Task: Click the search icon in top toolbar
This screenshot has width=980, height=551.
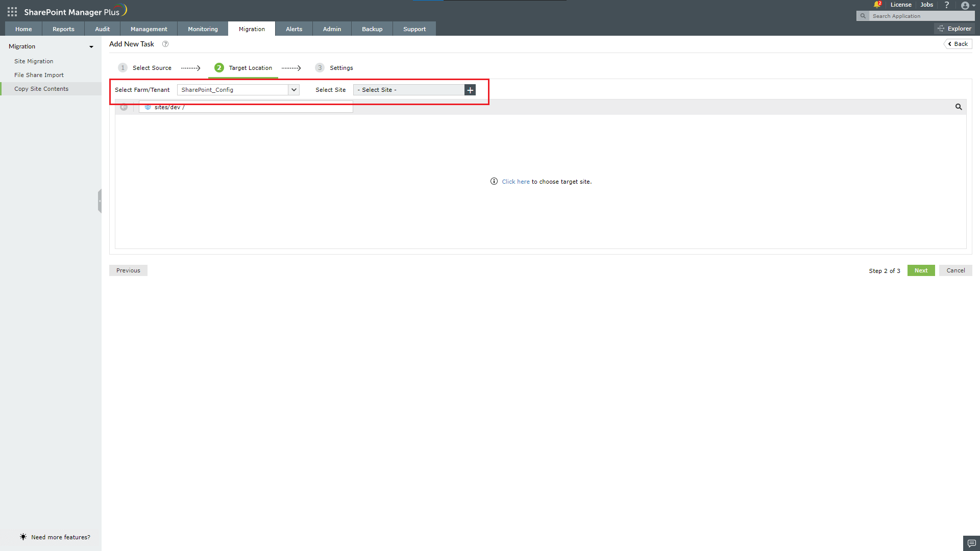Action: 862,15
